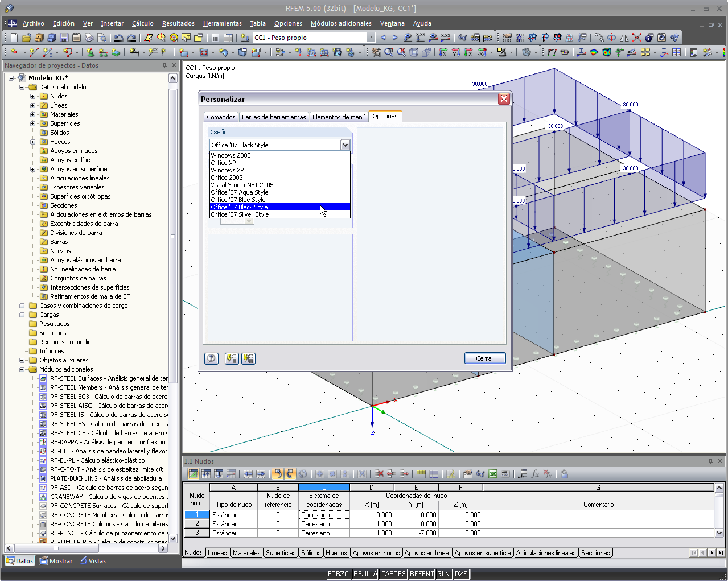Select Office '07 Aqua Style option
This screenshot has height=582, width=728.
tap(279, 192)
